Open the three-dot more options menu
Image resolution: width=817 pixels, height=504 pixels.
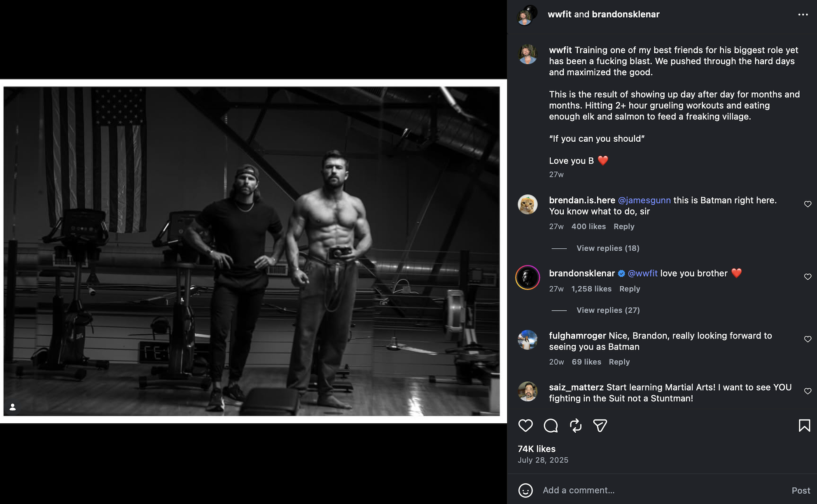(x=803, y=14)
